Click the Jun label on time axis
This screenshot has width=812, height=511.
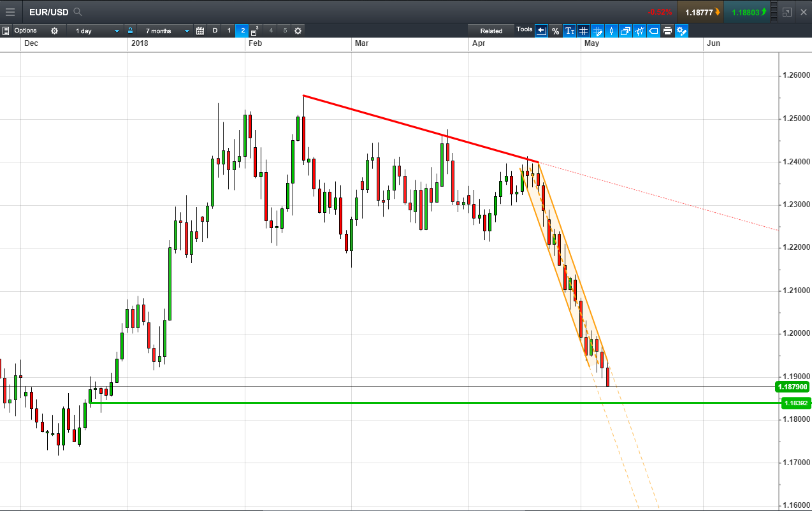[713, 43]
